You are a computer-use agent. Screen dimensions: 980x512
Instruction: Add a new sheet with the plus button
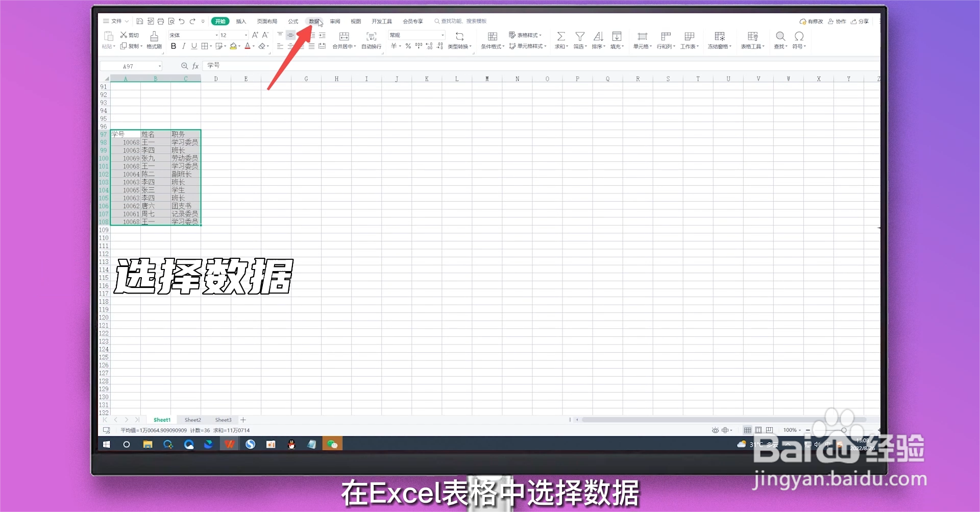pyautogui.click(x=243, y=420)
